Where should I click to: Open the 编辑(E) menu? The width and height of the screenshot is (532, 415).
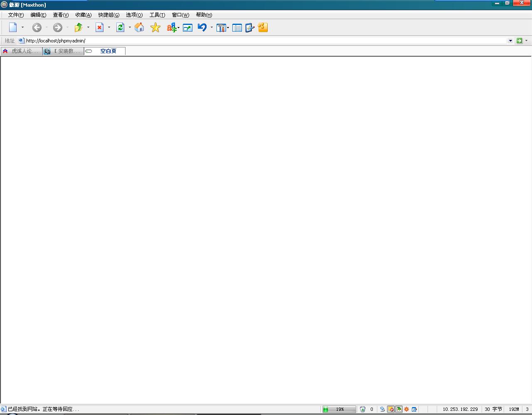(38, 15)
